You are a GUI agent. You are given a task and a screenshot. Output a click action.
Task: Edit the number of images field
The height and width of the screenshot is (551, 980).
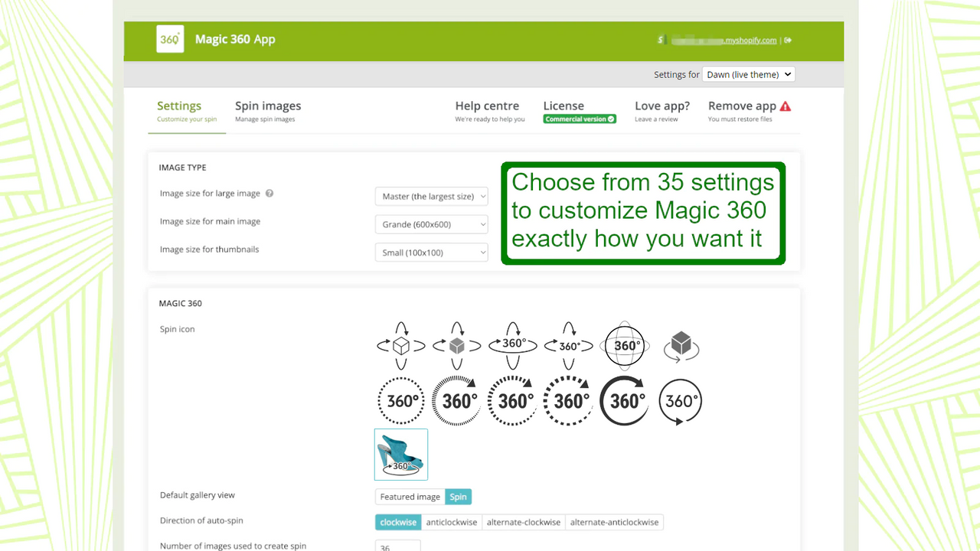[397, 546]
